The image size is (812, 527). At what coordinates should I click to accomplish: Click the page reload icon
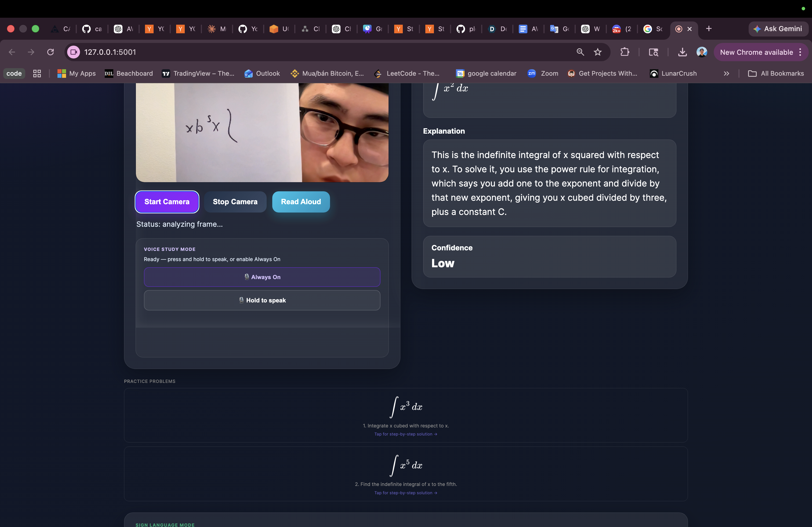point(50,52)
